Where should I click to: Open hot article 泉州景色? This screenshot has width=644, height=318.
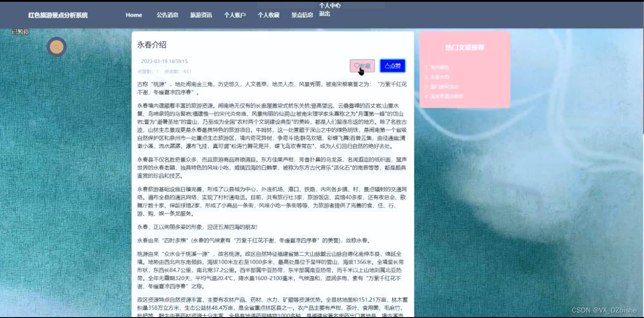[x=439, y=68]
